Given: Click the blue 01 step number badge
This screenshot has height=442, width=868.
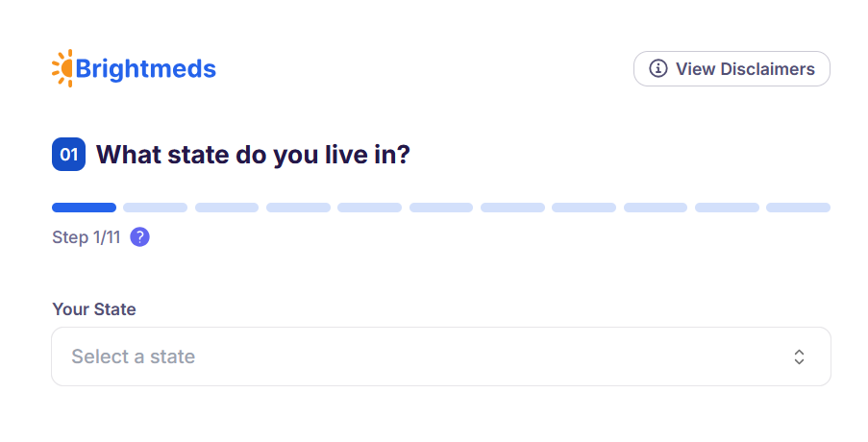Looking at the screenshot, I should pyautogui.click(x=68, y=154).
